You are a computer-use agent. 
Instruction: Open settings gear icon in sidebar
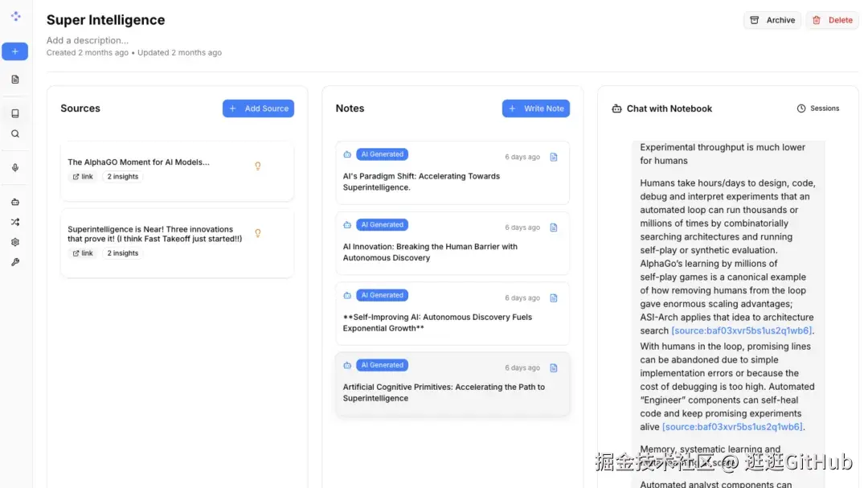[x=14, y=242]
